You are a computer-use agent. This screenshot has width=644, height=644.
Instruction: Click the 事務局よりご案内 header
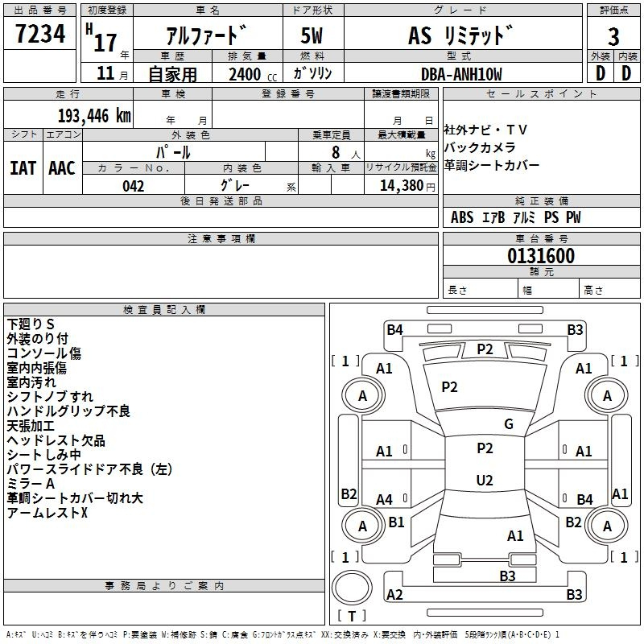pos(164,586)
